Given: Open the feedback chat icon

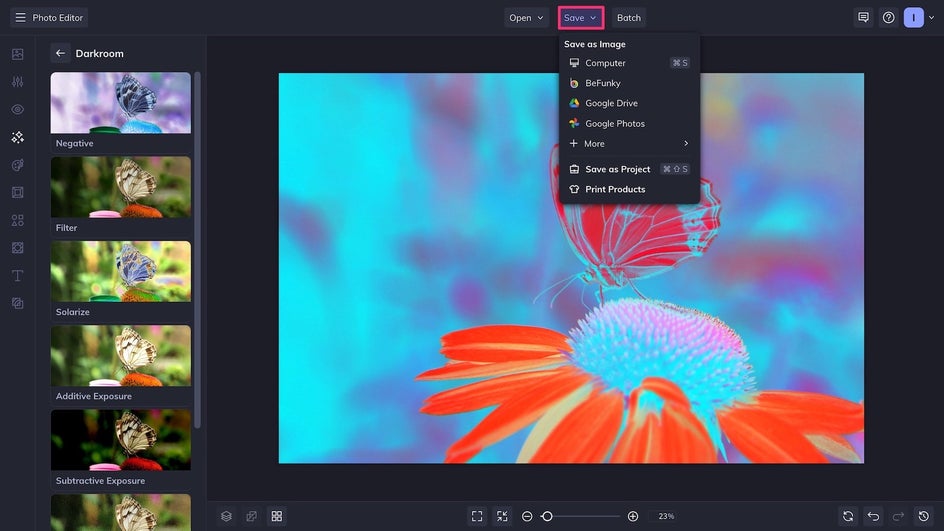Looking at the screenshot, I should point(863,17).
